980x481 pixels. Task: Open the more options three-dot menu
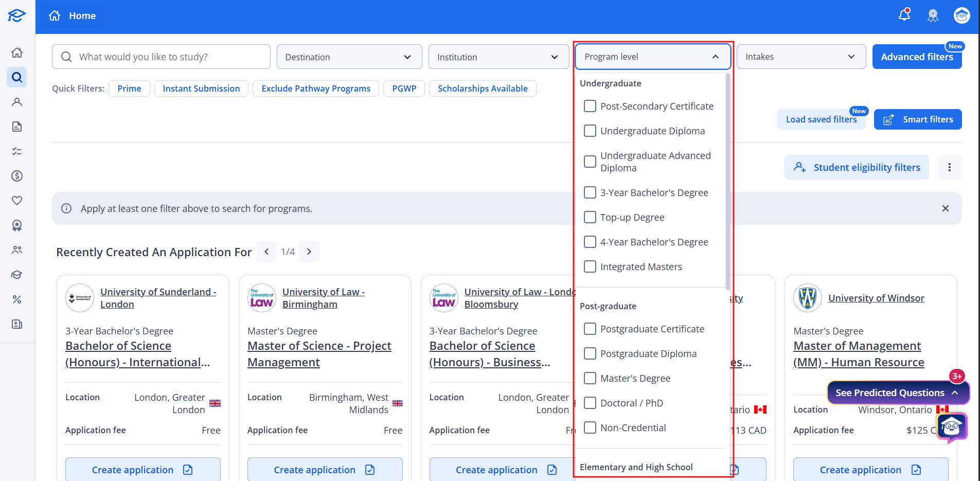(950, 167)
